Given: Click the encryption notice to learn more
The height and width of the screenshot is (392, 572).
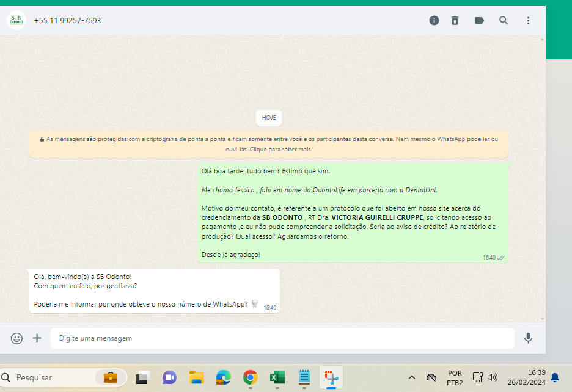Looking at the screenshot, I should [x=269, y=144].
